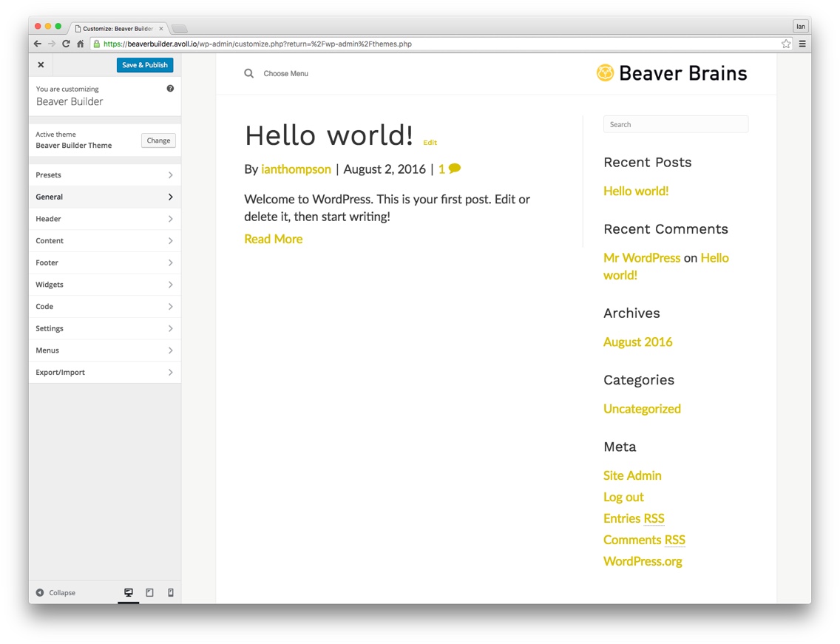Switch to mobile preview device icon
This screenshot has height=644, width=840.
click(x=171, y=592)
